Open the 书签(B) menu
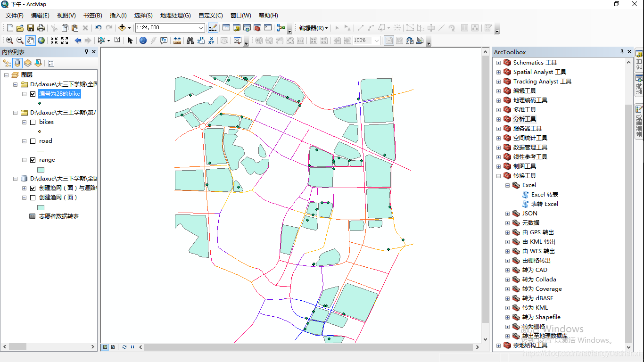The width and height of the screenshot is (644, 362). (x=92, y=16)
